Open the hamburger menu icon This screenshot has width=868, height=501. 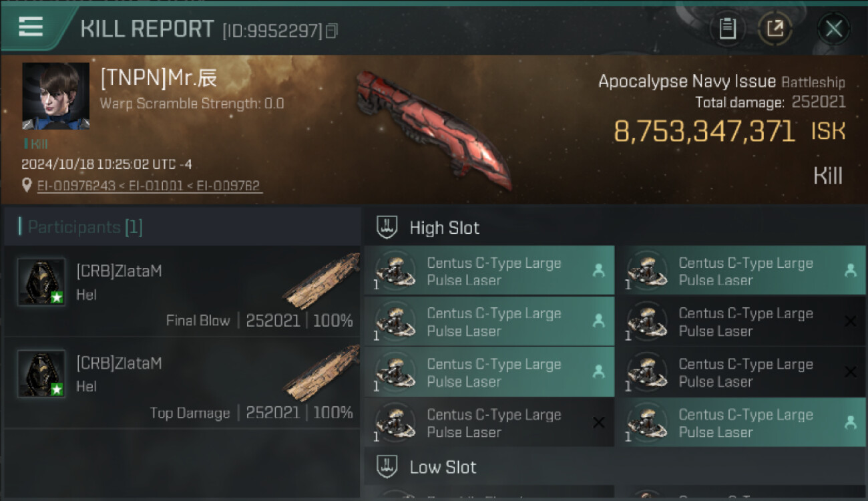pos(31,27)
